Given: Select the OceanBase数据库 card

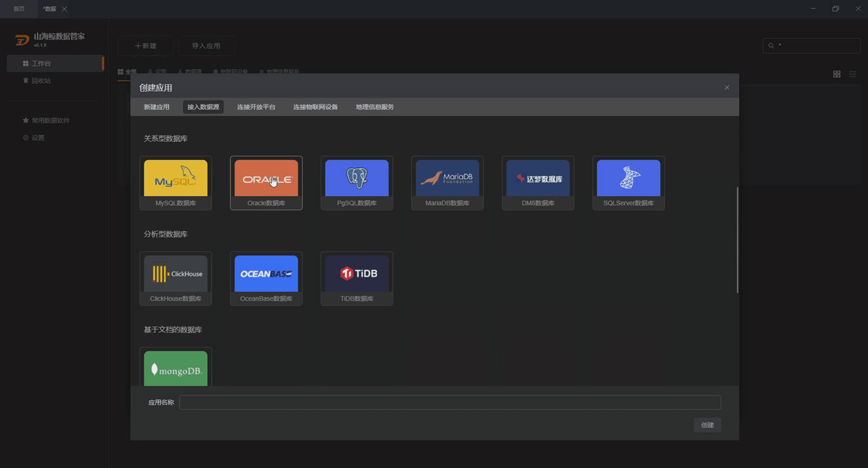Looking at the screenshot, I should (266, 279).
